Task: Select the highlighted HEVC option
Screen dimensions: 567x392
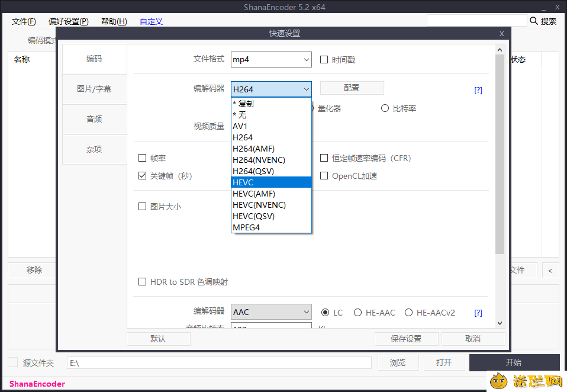Action: pyautogui.click(x=271, y=182)
